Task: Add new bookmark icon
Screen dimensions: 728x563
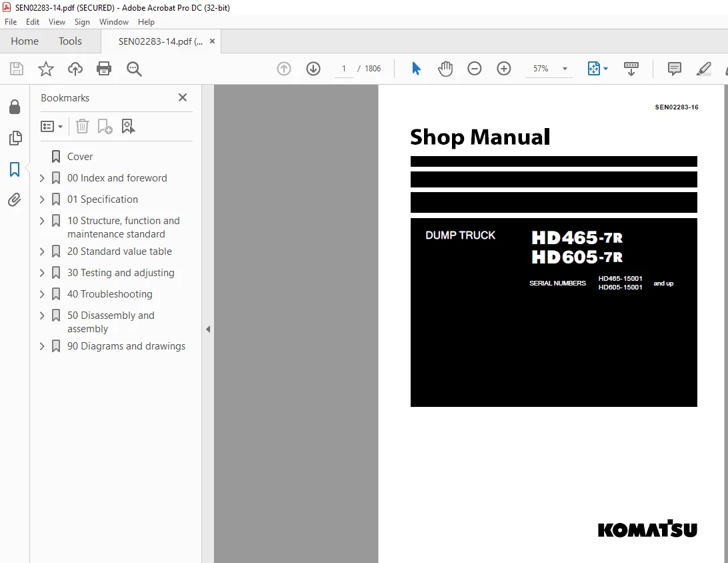Action: [105, 126]
